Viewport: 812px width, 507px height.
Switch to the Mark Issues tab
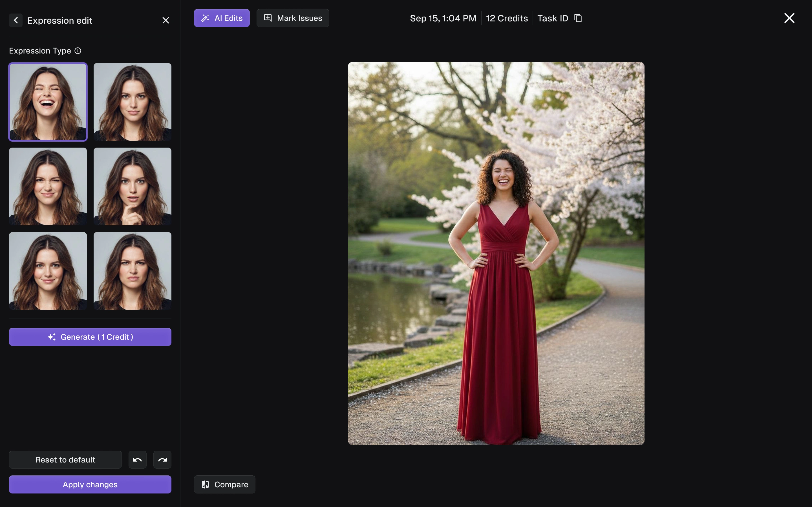(x=293, y=18)
